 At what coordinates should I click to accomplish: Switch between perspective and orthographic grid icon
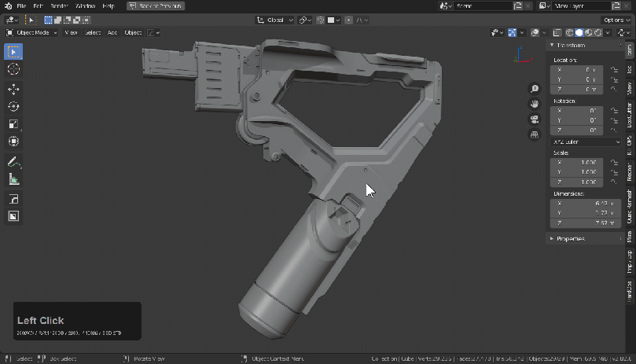(x=535, y=134)
